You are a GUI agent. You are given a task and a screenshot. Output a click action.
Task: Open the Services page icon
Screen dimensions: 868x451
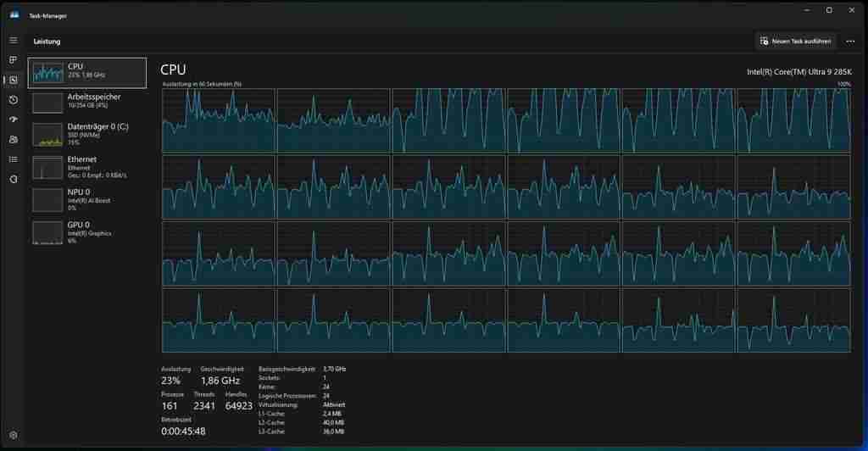point(14,179)
